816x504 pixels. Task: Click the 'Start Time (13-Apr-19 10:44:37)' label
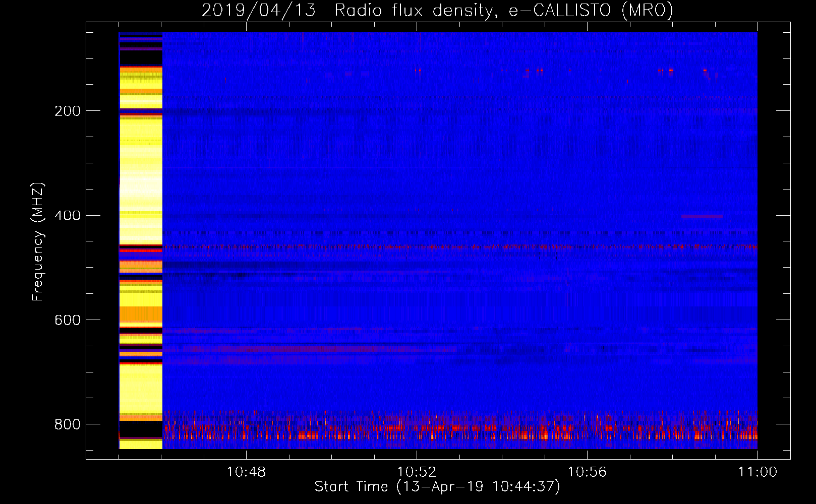point(437,486)
